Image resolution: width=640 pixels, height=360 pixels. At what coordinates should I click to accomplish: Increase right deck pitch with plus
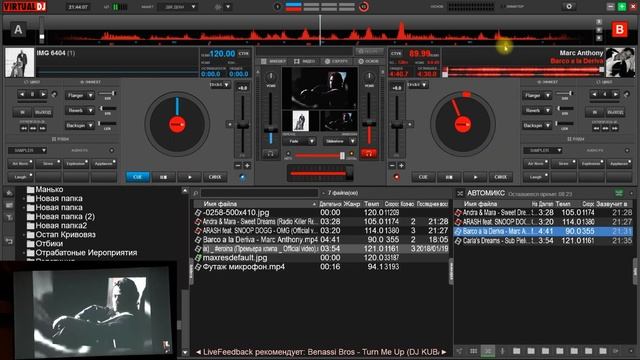tap(402, 165)
